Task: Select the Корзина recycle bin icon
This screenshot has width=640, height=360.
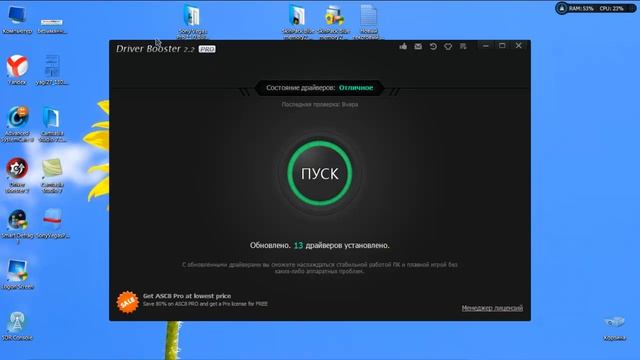Action: pyautogui.click(x=614, y=328)
